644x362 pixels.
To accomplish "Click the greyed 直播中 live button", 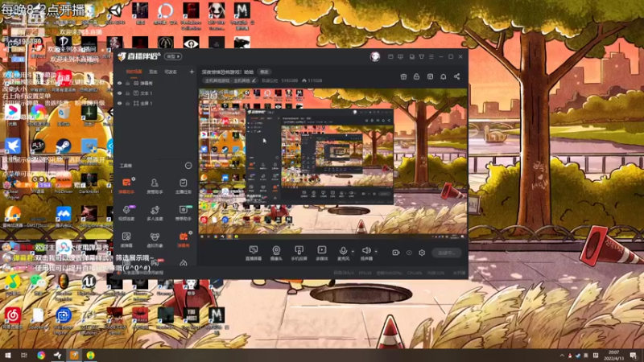I will pyautogui.click(x=447, y=253).
